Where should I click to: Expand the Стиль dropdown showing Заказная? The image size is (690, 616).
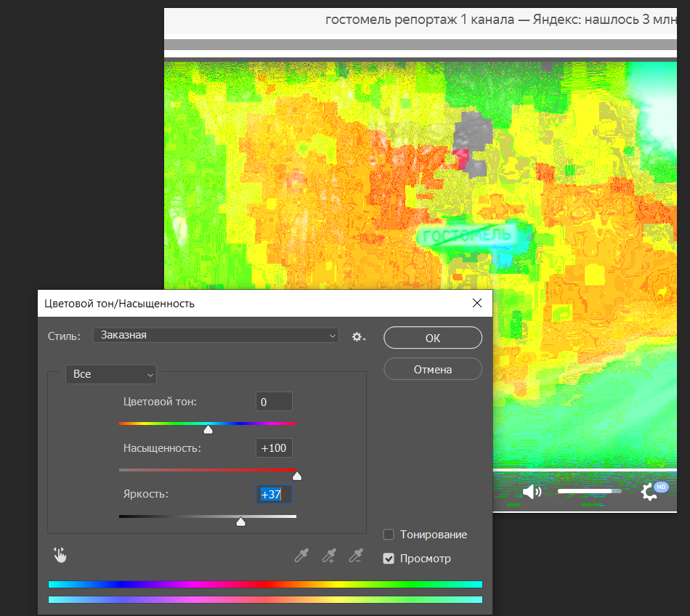(x=216, y=335)
